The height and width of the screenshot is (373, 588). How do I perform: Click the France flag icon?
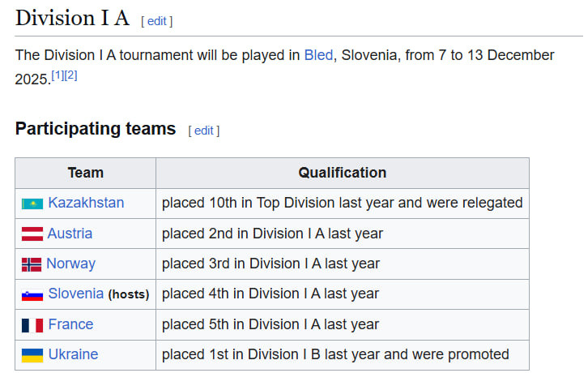tap(32, 324)
